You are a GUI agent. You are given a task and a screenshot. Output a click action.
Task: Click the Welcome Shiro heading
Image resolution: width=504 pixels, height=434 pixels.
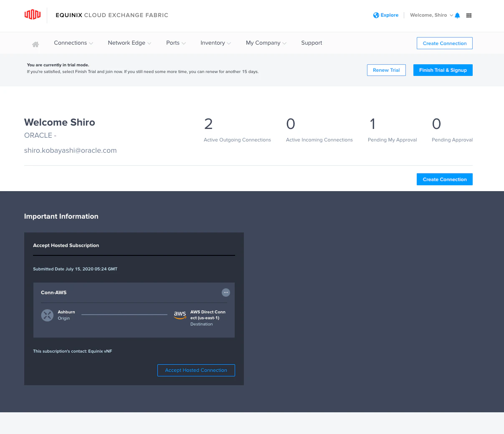60,122
